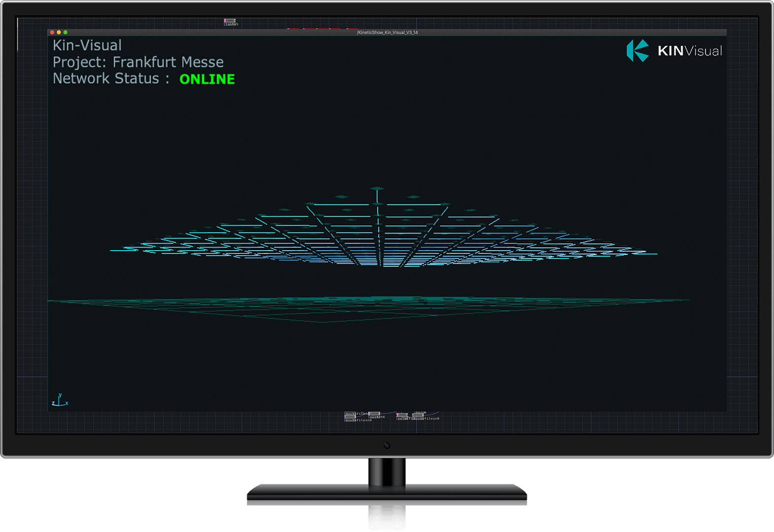Screen dimensions: 774x532
Task: Maximize the viewer using the green button
Action: pos(66,33)
